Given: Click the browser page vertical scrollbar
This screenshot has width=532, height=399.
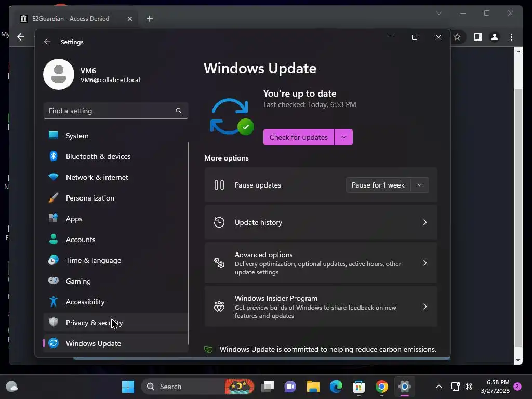Looking at the screenshot, I should 518,217.
